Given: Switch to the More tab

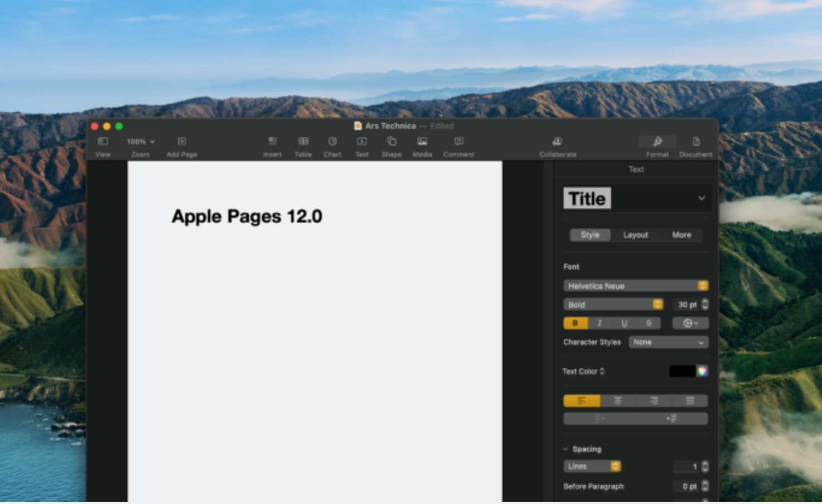Looking at the screenshot, I should (681, 235).
